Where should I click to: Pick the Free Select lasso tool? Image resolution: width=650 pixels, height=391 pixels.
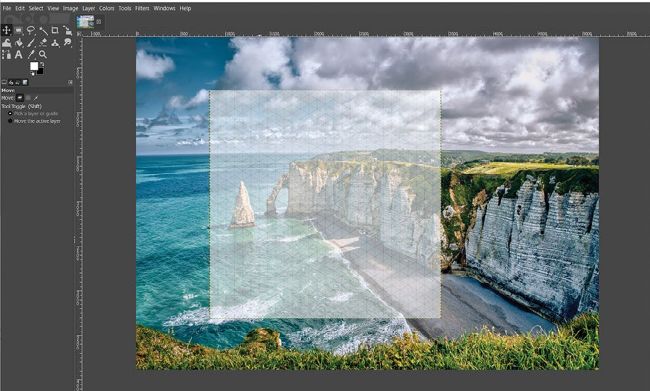tap(31, 30)
